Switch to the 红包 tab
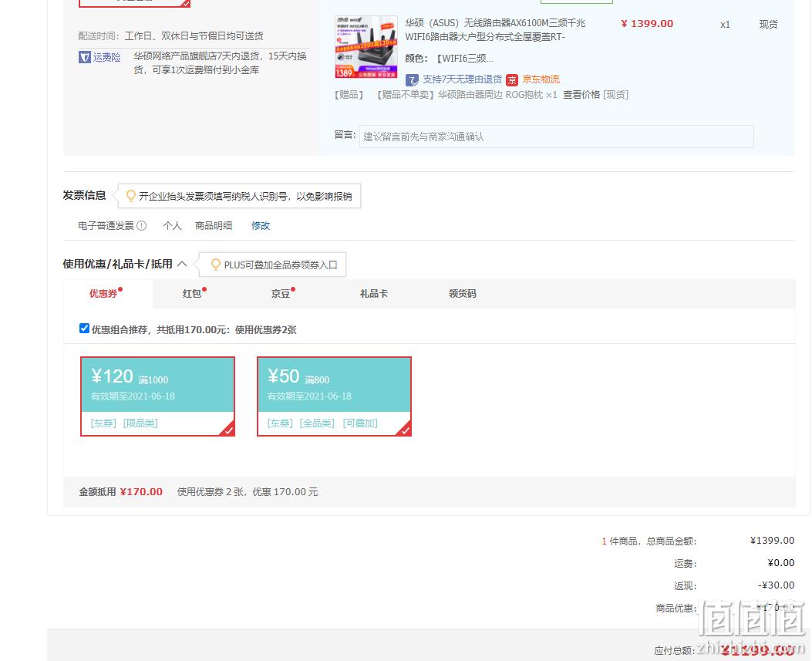Image resolution: width=812 pixels, height=661 pixels. pos(191,294)
